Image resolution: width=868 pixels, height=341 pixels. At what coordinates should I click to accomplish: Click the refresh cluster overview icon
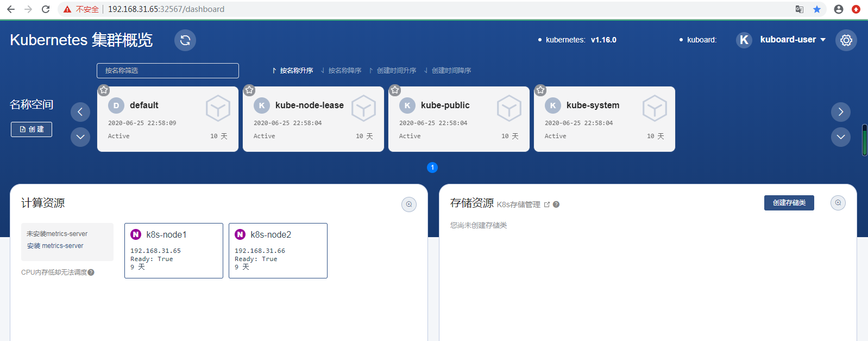tap(185, 40)
